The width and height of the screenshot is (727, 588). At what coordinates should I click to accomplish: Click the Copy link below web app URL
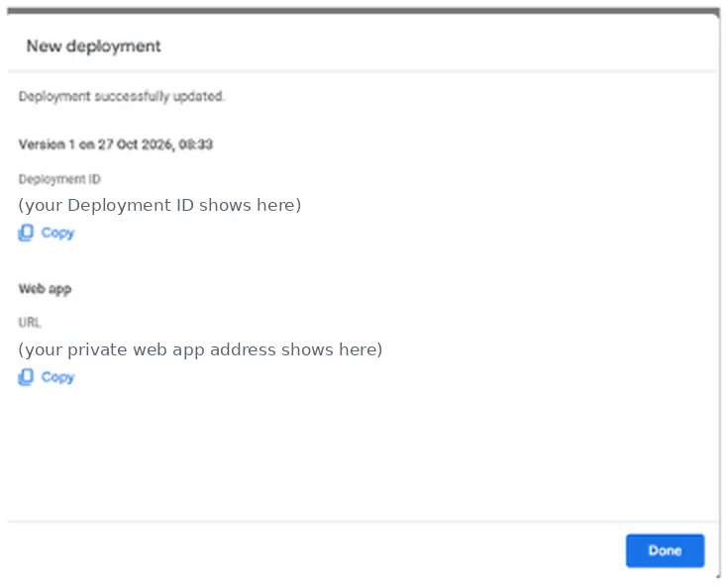point(57,377)
